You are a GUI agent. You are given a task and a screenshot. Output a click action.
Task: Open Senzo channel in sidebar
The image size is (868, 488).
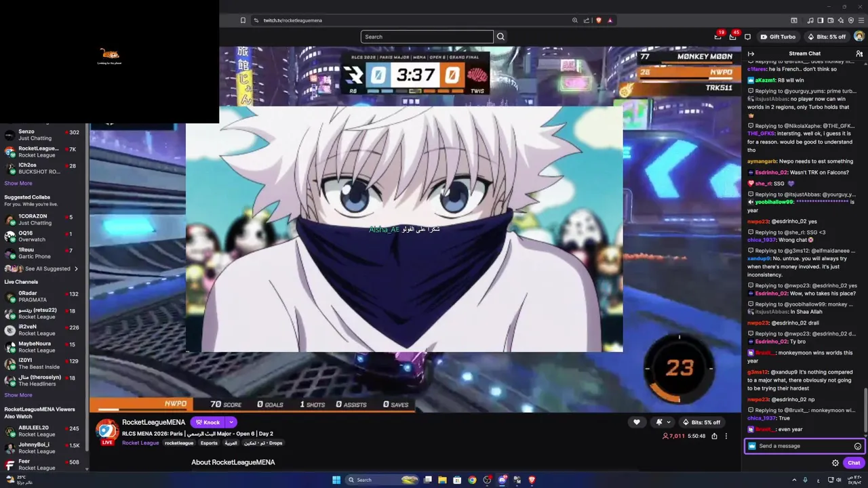(x=43, y=135)
